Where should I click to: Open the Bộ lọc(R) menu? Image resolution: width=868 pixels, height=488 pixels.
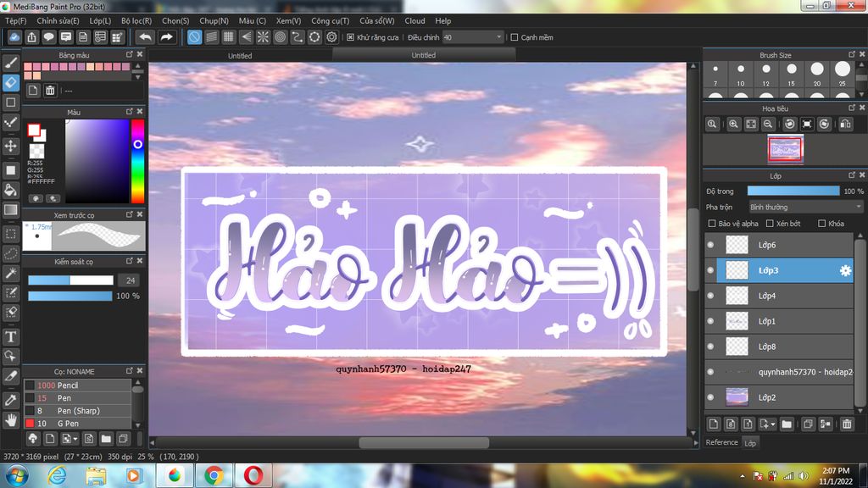tap(136, 20)
